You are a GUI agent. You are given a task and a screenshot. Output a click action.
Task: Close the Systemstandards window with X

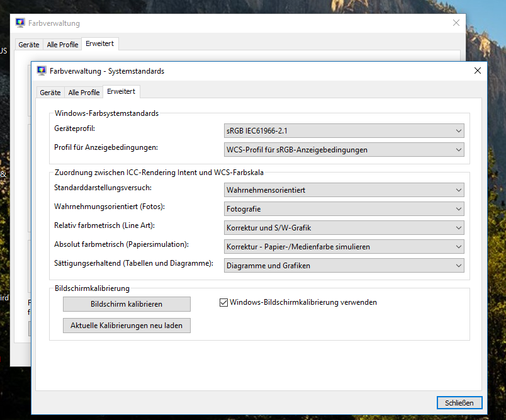pyautogui.click(x=478, y=71)
